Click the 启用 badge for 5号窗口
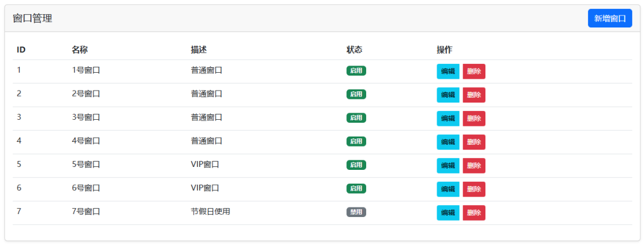 (x=356, y=165)
